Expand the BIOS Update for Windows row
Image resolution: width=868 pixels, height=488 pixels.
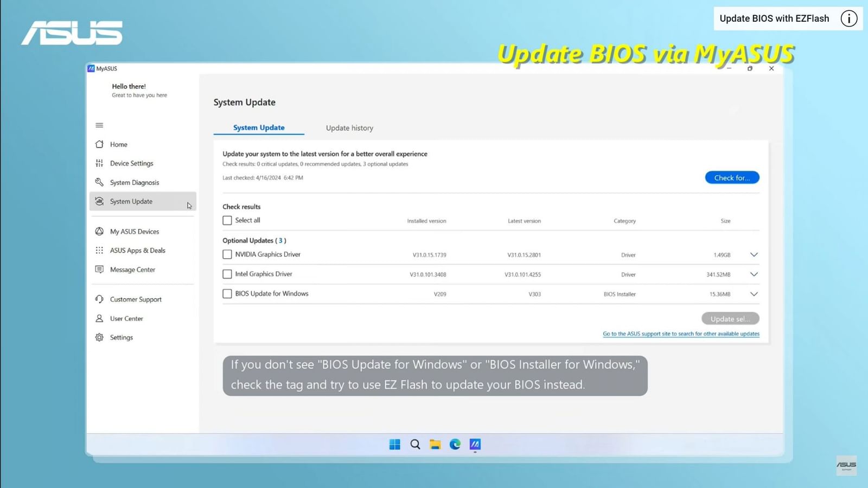coord(754,294)
